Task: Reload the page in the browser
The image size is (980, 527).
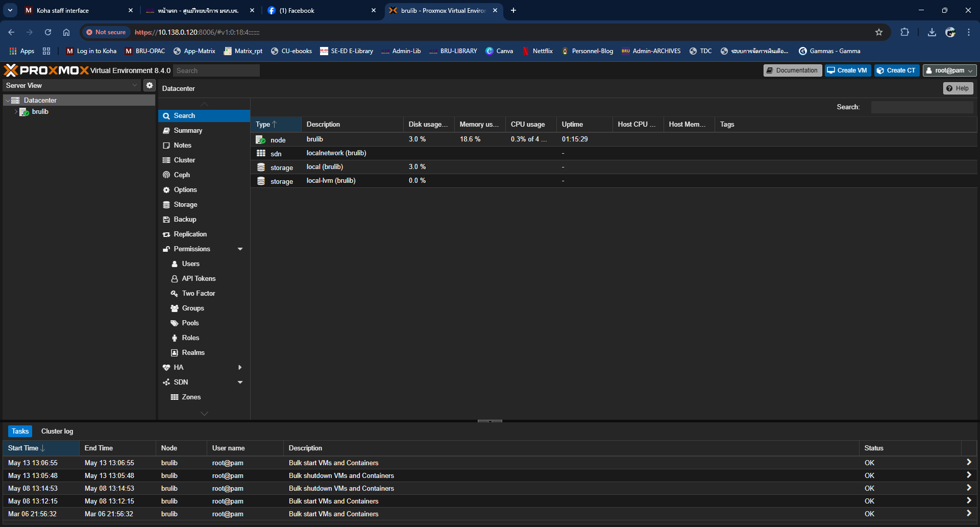Action: 48,32
